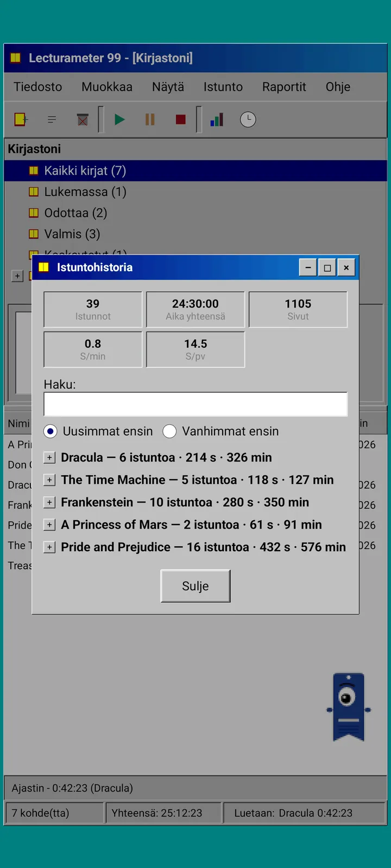Expand A Princess of Mars session group
This screenshot has height=868, width=391.
[49, 525]
